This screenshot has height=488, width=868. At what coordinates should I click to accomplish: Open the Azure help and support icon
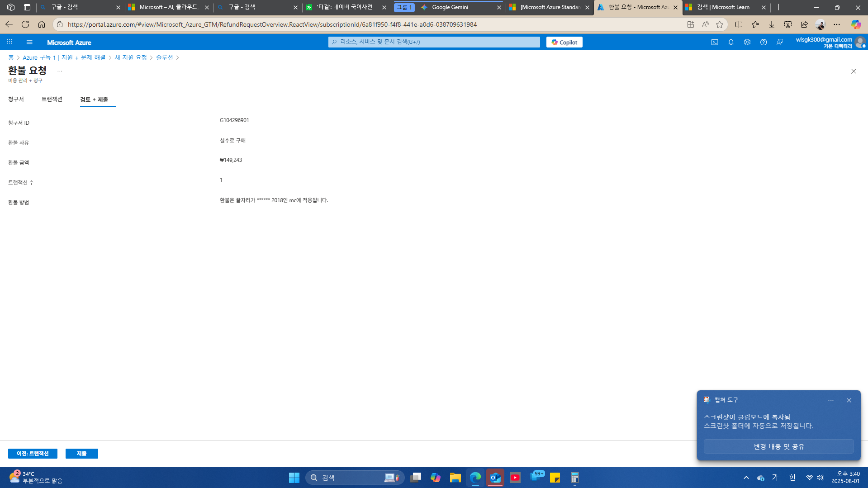764,42
